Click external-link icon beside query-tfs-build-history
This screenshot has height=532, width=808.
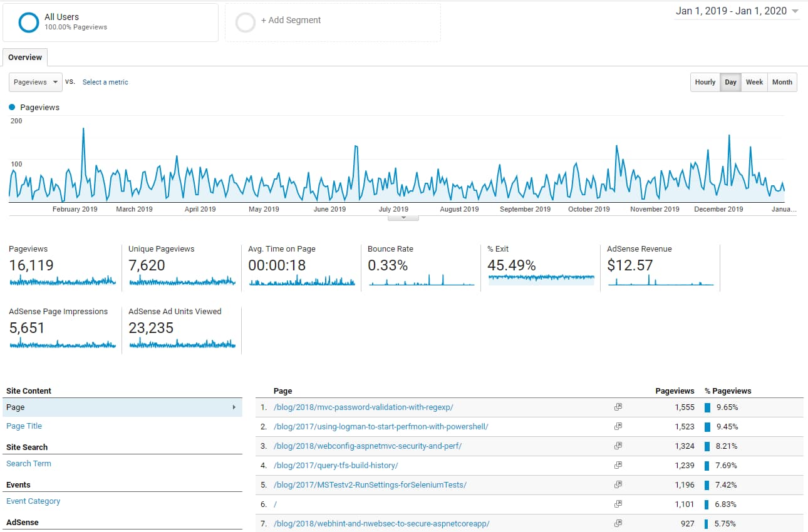pyautogui.click(x=618, y=465)
